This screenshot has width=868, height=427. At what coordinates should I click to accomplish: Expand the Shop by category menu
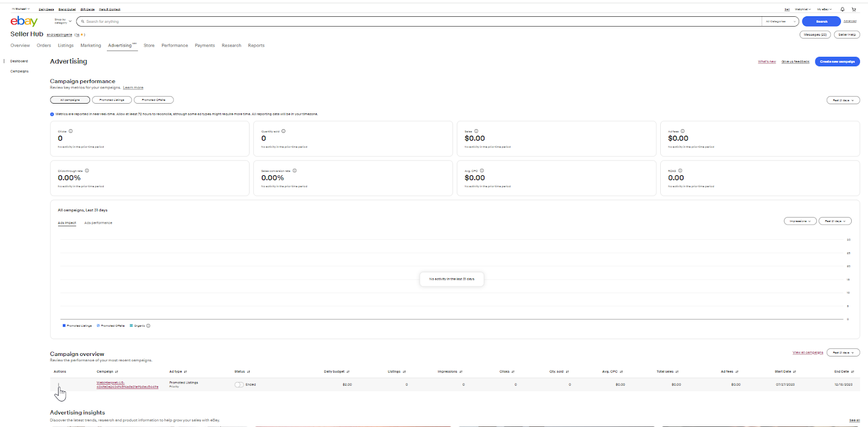(63, 21)
